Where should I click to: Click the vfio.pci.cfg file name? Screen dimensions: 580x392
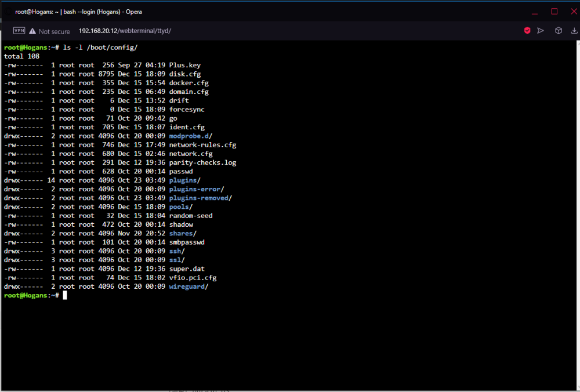(x=193, y=278)
